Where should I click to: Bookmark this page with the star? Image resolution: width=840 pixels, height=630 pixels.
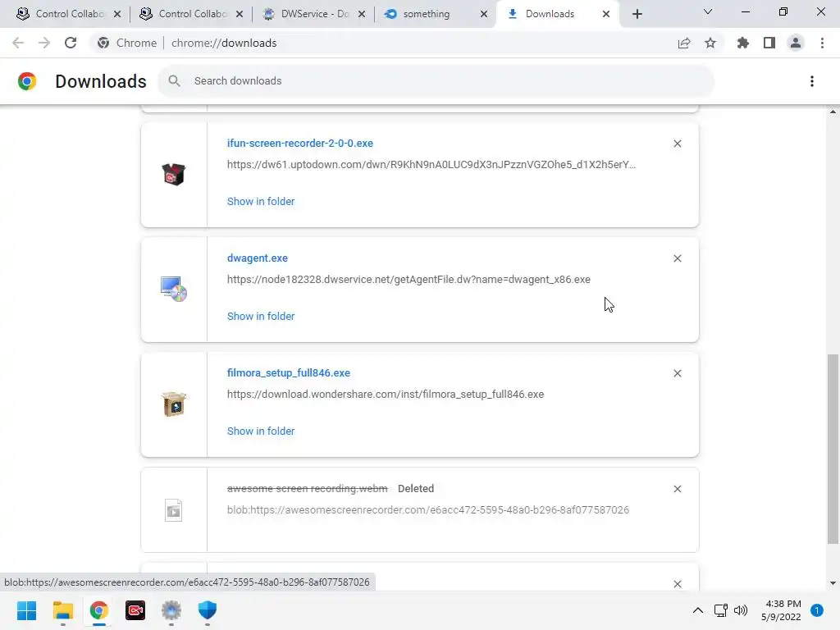[x=710, y=43]
